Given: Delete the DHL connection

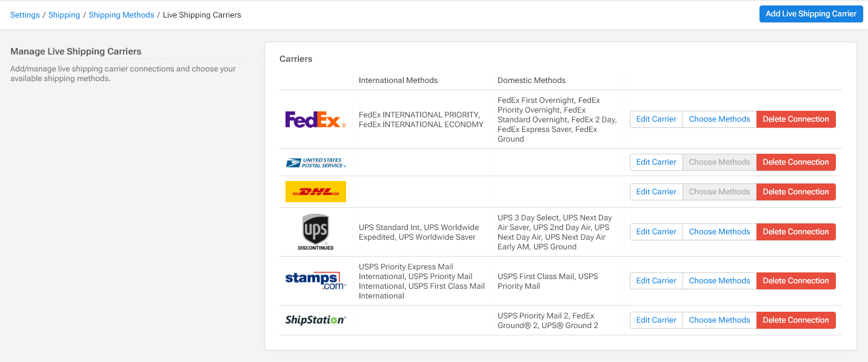Looking at the screenshot, I should (x=796, y=192).
